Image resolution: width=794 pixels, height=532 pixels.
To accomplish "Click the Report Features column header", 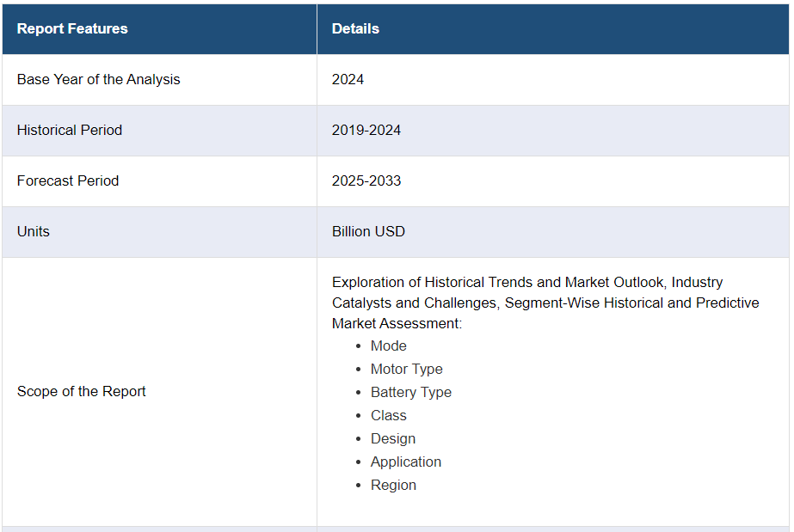I will pyautogui.click(x=72, y=28).
